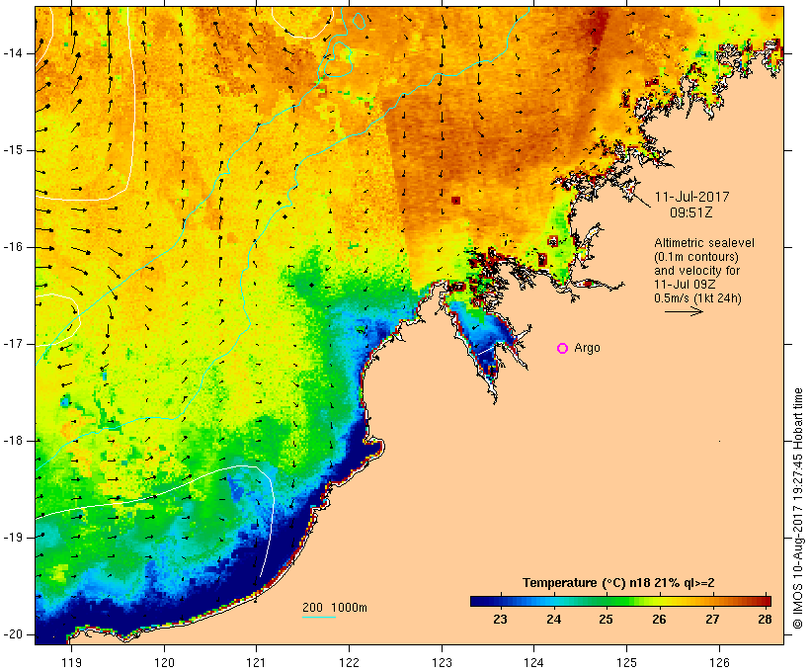Click the latitude axis label '-18'
This screenshot has height=672, width=810.
pyautogui.click(x=13, y=441)
